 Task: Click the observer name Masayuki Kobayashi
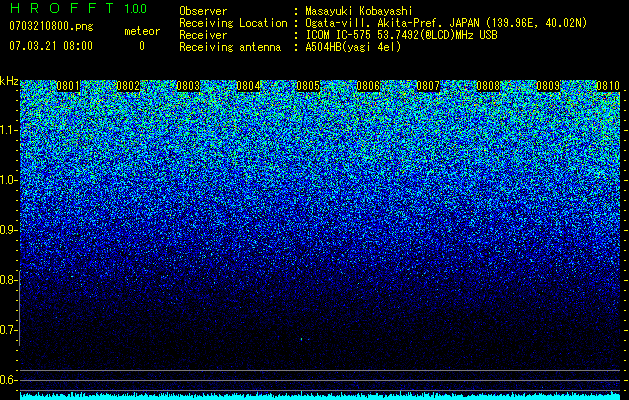(359, 11)
